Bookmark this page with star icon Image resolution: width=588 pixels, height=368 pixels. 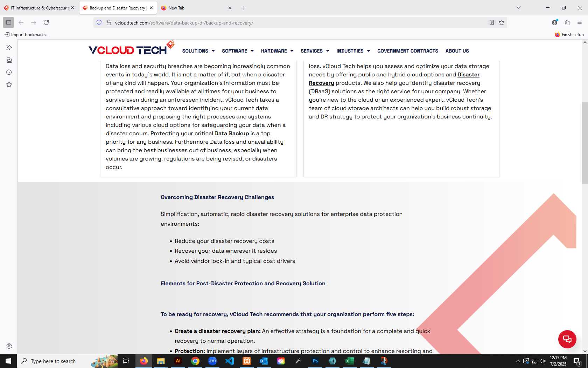(502, 22)
